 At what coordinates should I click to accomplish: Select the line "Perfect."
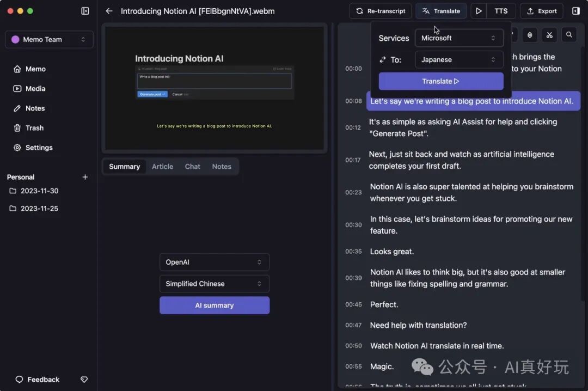(384, 304)
